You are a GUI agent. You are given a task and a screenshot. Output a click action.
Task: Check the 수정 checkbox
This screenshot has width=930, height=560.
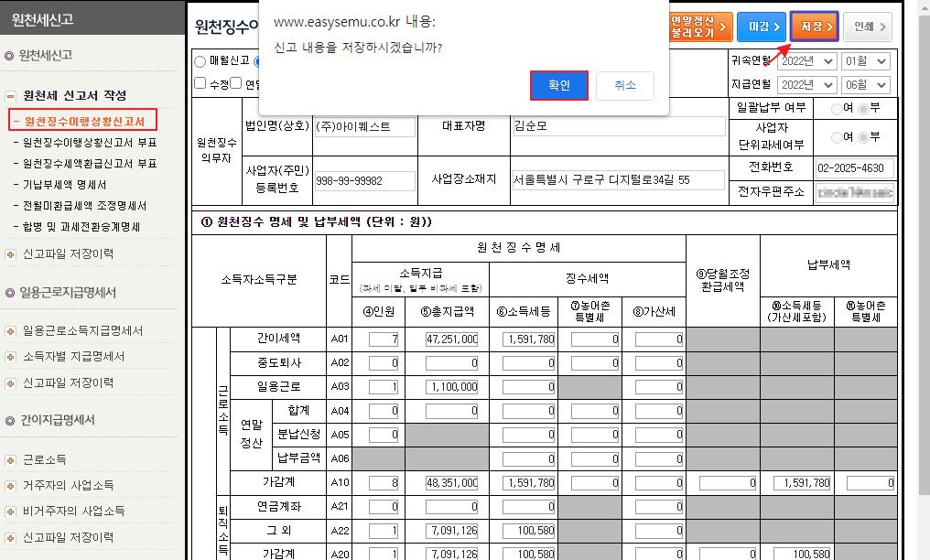[200, 83]
